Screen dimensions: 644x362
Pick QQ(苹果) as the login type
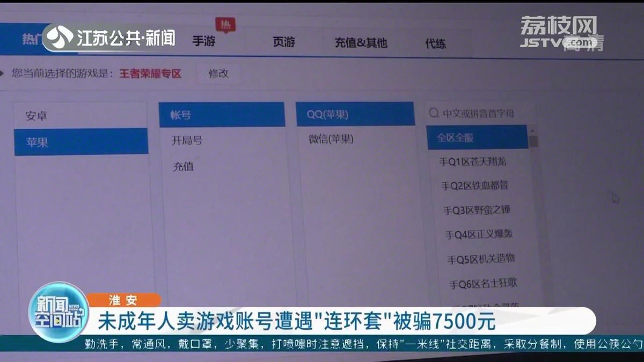(355, 114)
